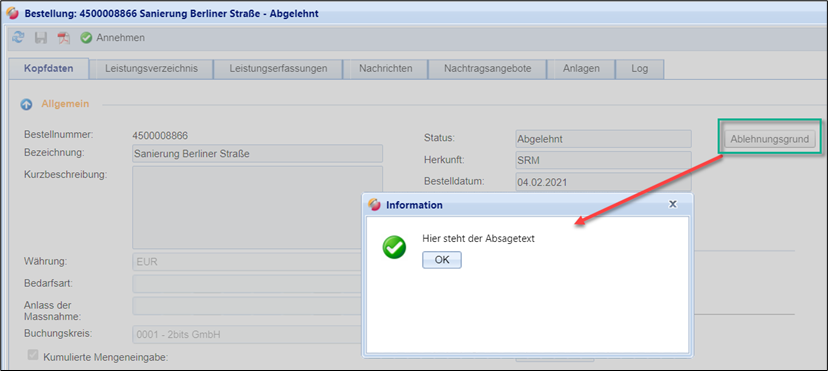Click the Information dialog logo icon
Image resolution: width=828 pixels, height=371 pixels.
click(374, 205)
